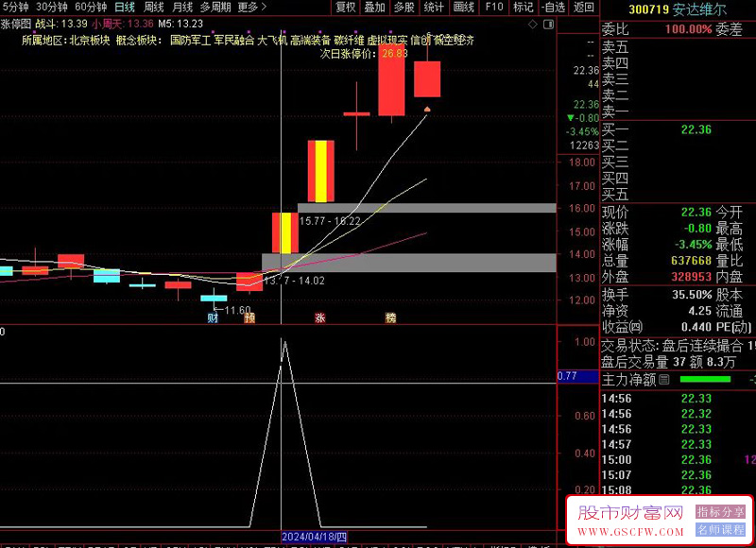Click the 涨停图 indicator name label
756x548 pixels.
tap(16, 24)
